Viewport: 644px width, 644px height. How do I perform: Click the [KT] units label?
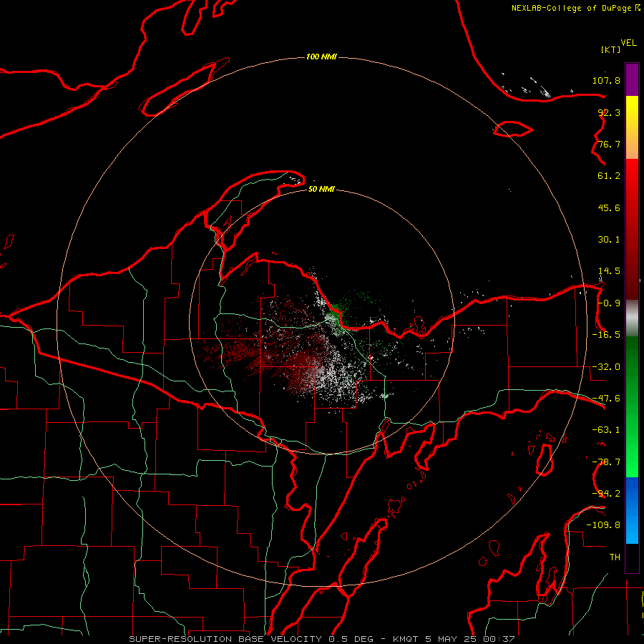click(610, 49)
